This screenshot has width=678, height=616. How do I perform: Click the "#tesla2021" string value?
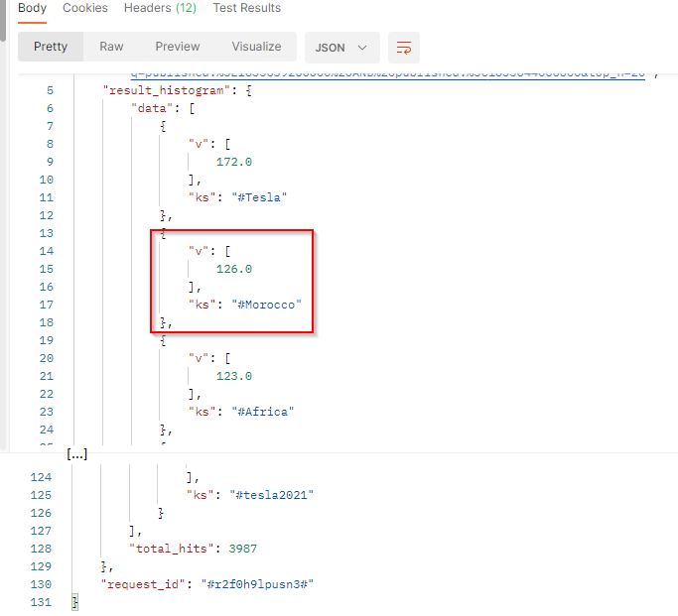(x=272, y=495)
